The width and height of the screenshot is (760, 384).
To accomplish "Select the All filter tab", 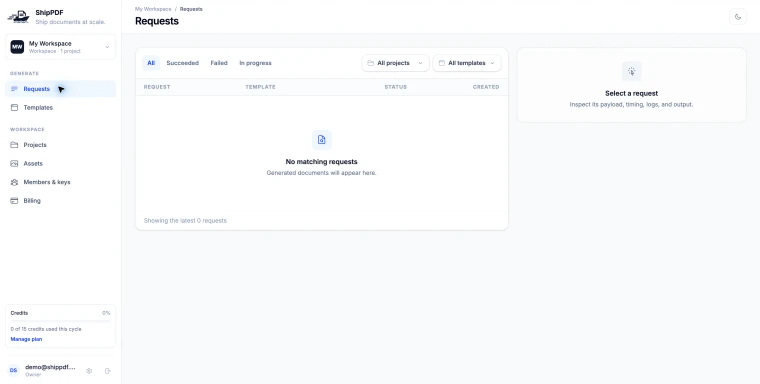I will (x=151, y=63).
